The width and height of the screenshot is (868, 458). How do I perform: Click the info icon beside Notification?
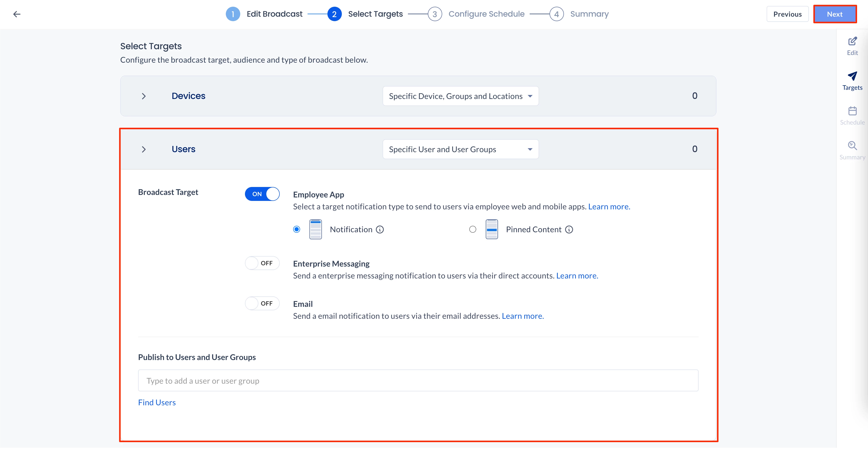pos(380,230)
